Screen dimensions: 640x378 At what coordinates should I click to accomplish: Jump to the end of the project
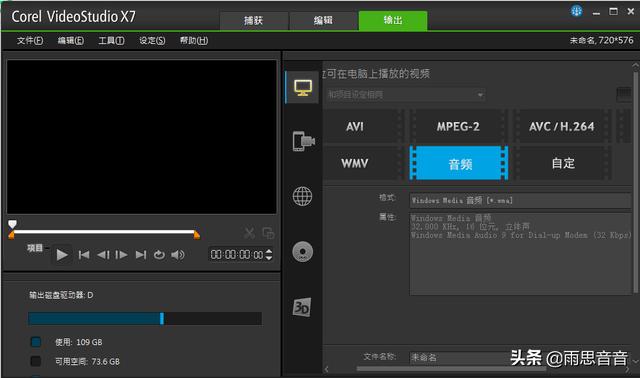[141, 255]
